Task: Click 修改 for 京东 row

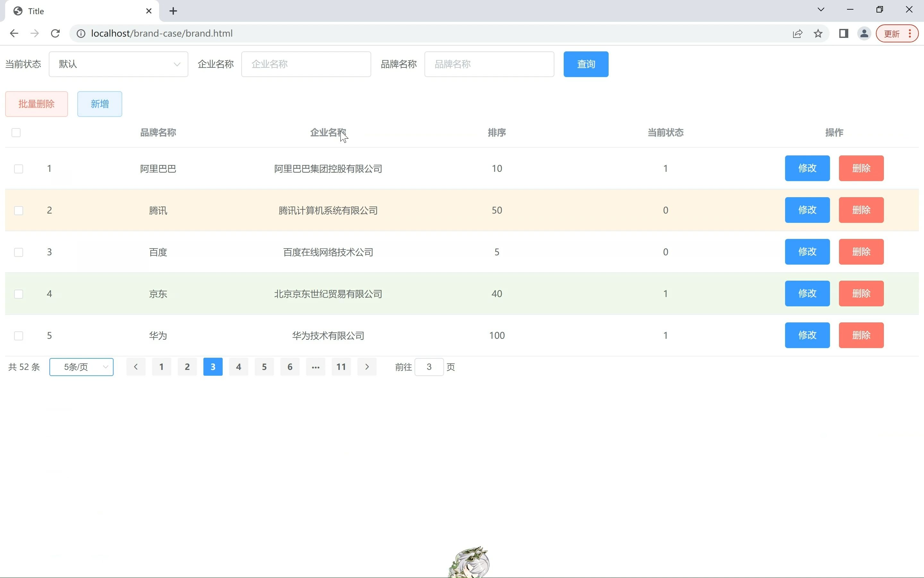Action: pos(808,293)
